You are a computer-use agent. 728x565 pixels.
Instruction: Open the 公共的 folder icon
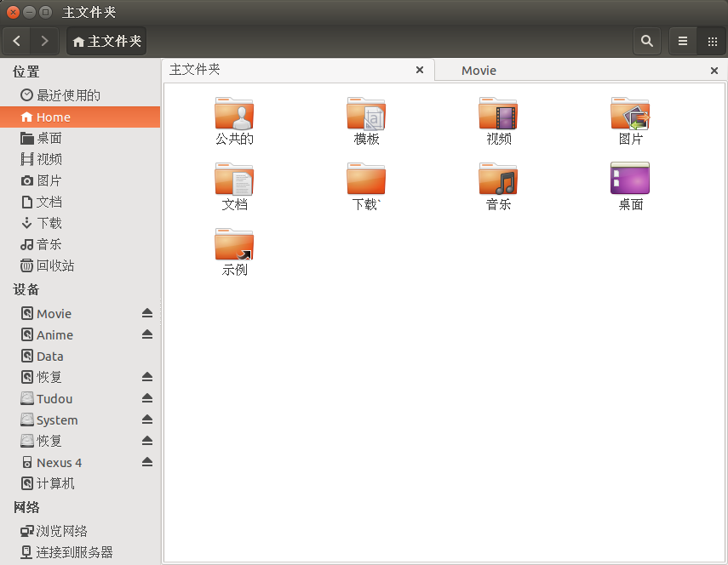pyautogui.click(x=234, y=114)
